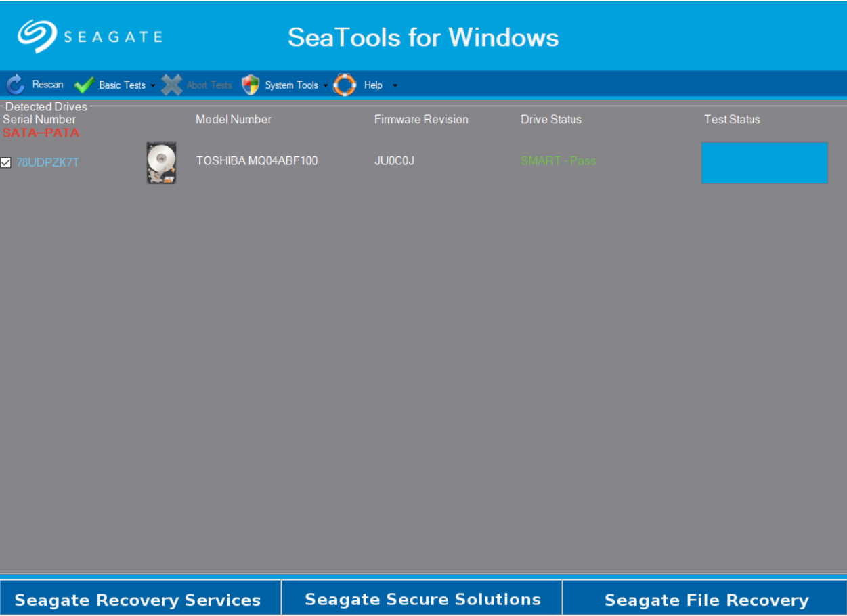Click serial number 78UDPZK7T
Viewport: 847px width, 616px height.
pyautogui.click(x=47, y=162)
